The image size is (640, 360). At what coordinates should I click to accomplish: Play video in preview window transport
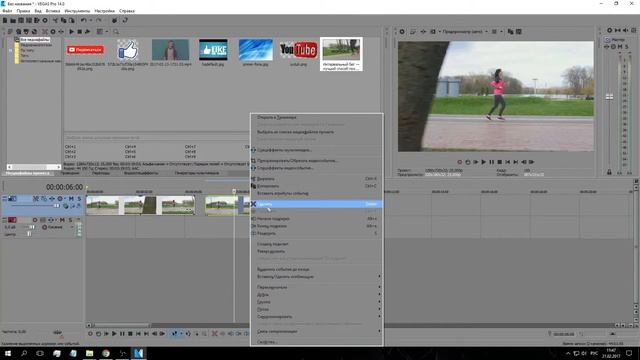click(x=484, y=162)
